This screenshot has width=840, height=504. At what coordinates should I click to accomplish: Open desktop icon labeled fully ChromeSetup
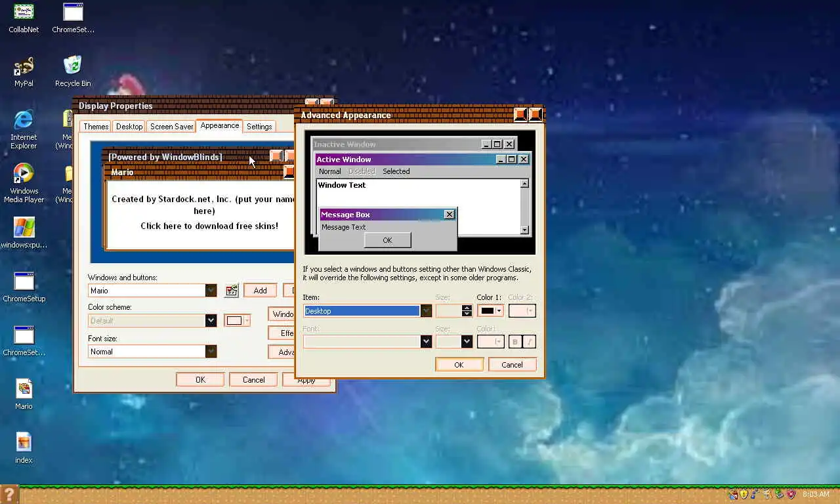24,287
